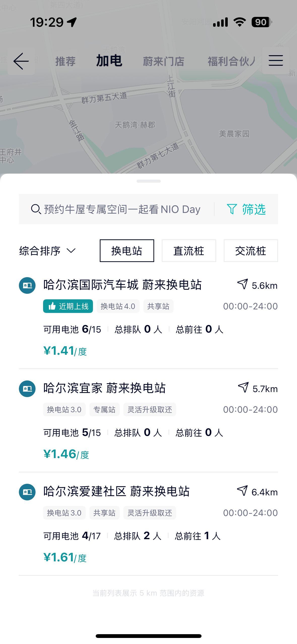Tap navigation arrow beside 5.7km
The width and height of the screenshot is (297, 644).
click(243, 388)
